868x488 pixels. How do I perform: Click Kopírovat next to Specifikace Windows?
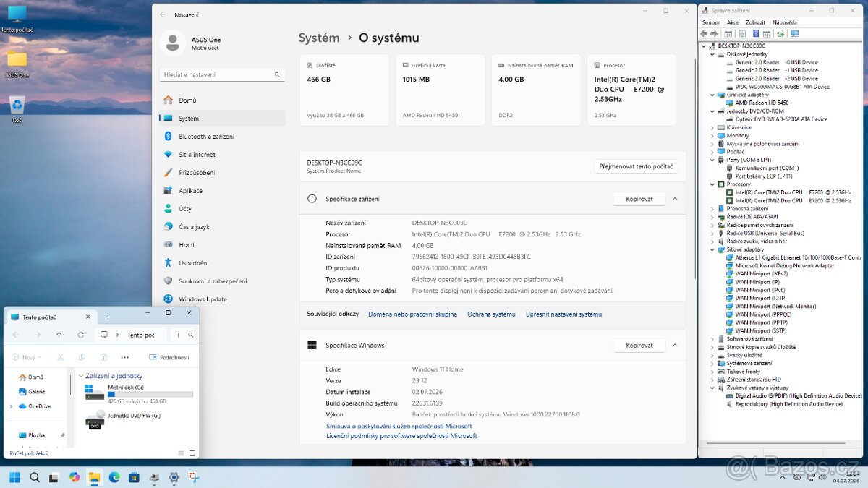(639, 346)
